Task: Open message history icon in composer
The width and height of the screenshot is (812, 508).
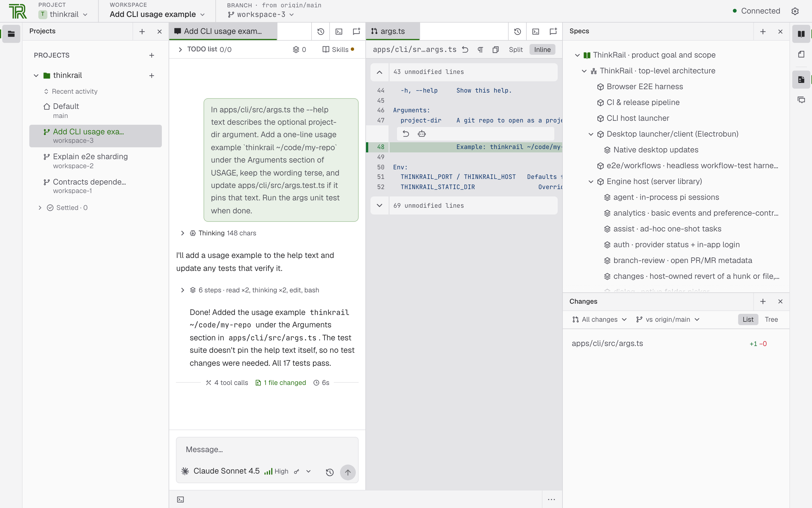Action: pos(330,472)
